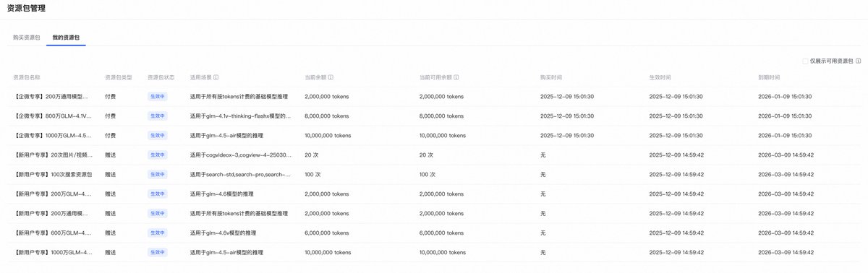868x273 pixels.
Task: Click the 资源包类型 column header
Action: (119, 77)
